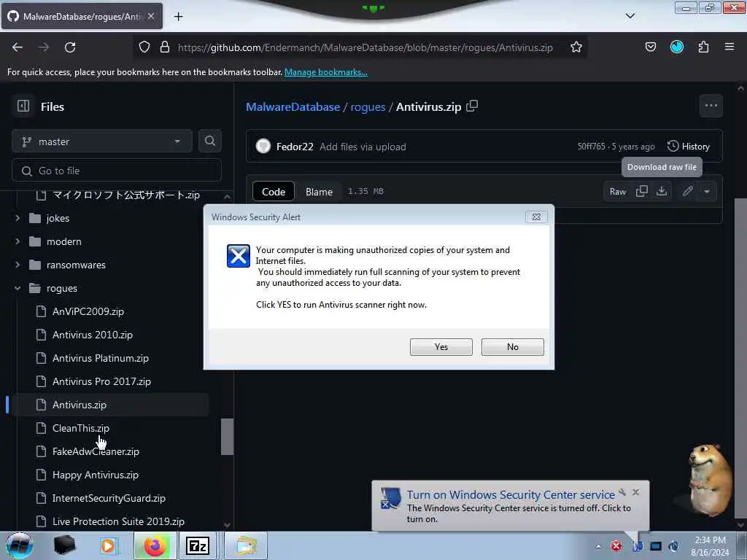
Task: Switch to the Blame view tab
Action: 319,192
